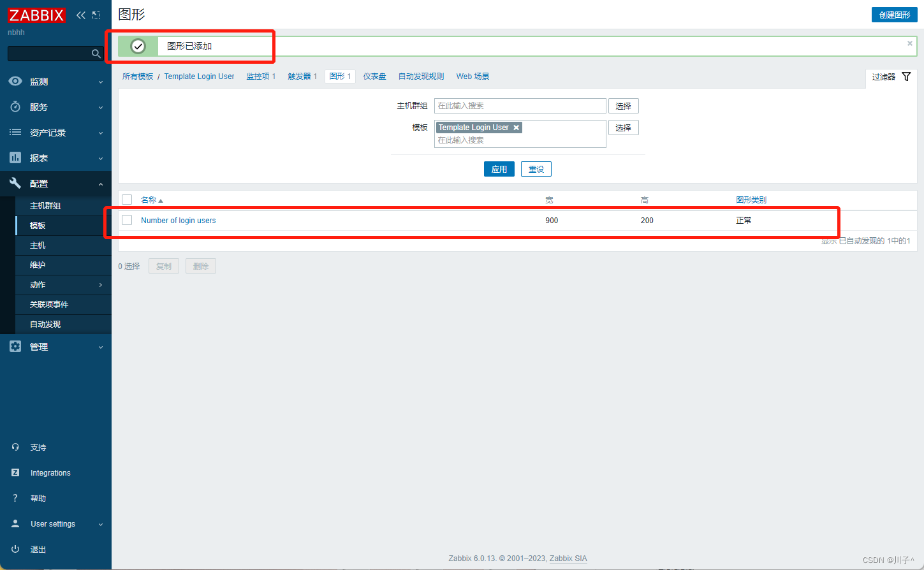
Task: Click 选择 button for 模板
Action: [623, 128]
